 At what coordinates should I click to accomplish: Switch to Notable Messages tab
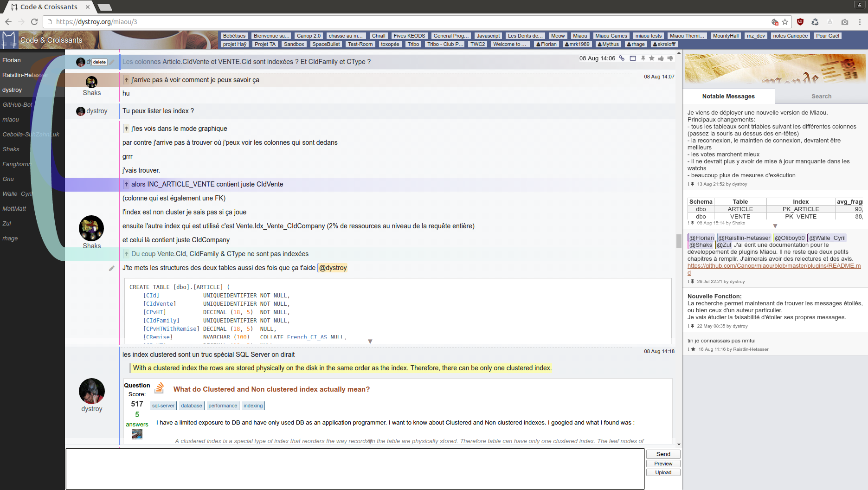tap(728, 97)
